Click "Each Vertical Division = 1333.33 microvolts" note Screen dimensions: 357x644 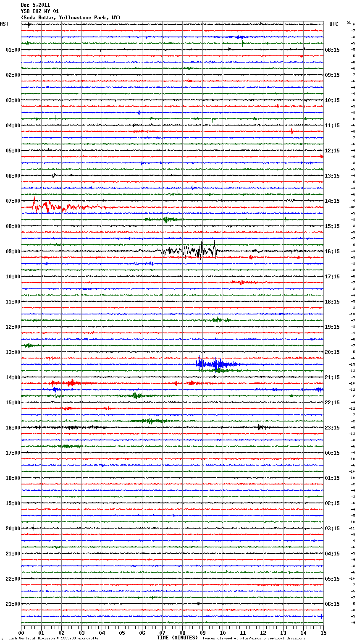coord(53,638)
